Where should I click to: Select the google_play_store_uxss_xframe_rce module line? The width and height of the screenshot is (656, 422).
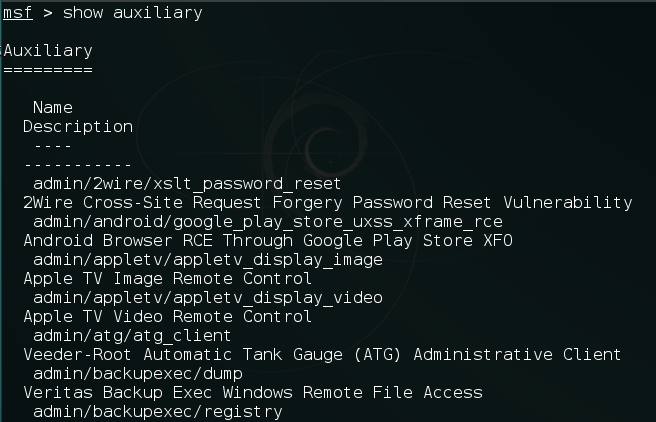tap(268, 222)
